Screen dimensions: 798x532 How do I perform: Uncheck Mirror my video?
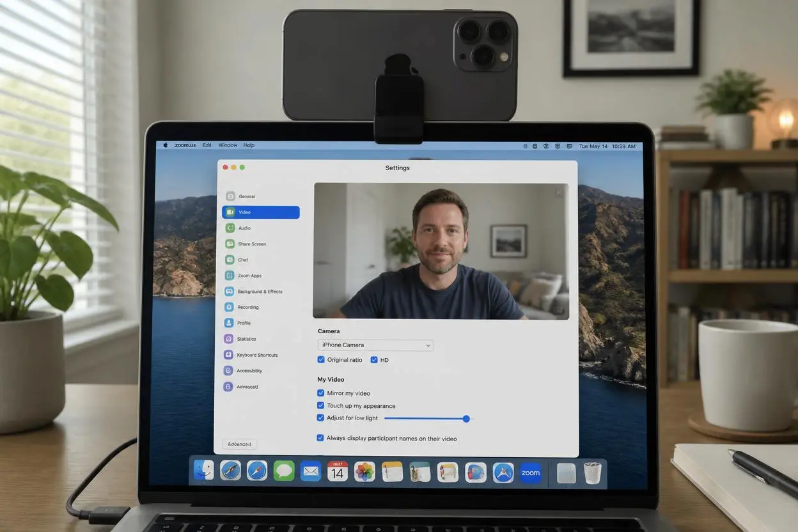[321, 393]
